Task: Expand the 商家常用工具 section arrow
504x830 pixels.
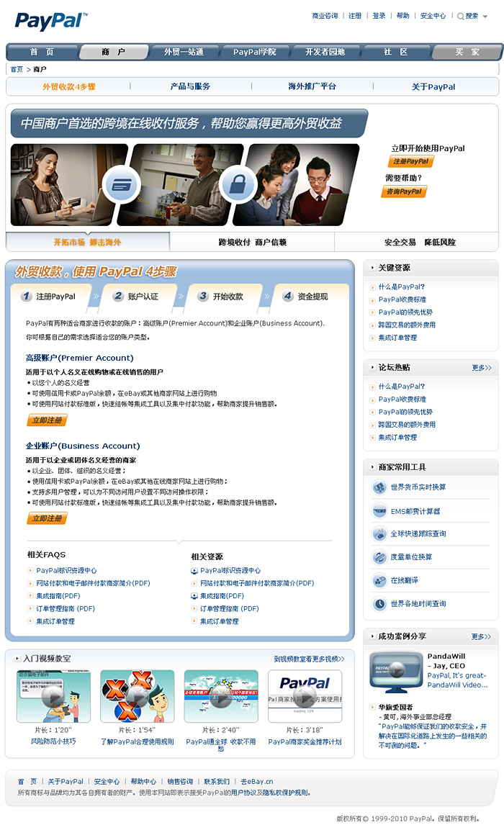Action: coord(373,467)
